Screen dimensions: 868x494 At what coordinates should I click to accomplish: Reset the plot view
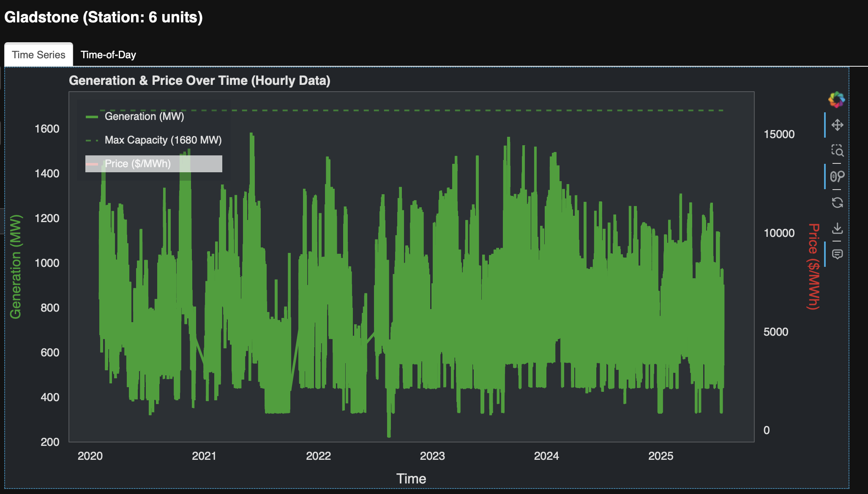[837, 203]
